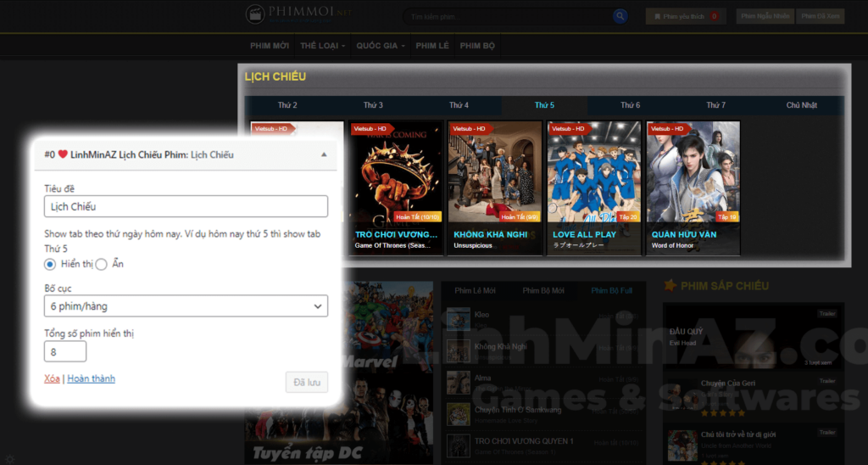Switch to the Thứ 4 tab
Image resolution: width=868 pixels, height=465 pixels.
coord(459,105)
